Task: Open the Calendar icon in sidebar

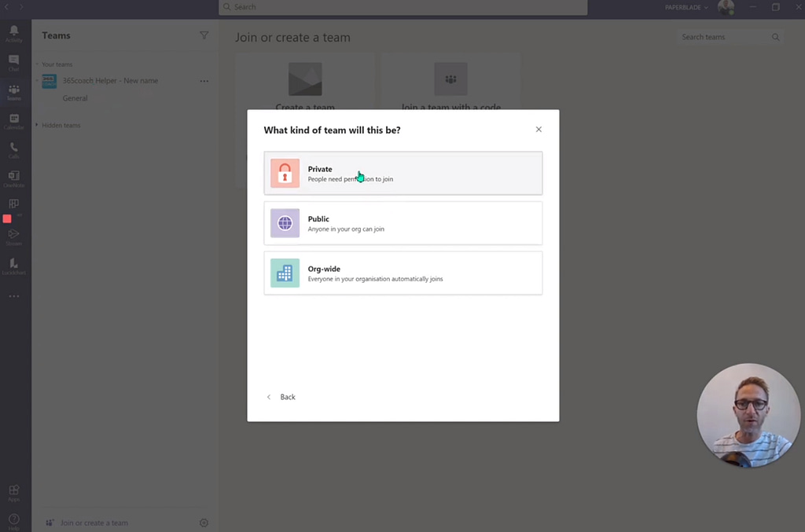Action: 14,120
